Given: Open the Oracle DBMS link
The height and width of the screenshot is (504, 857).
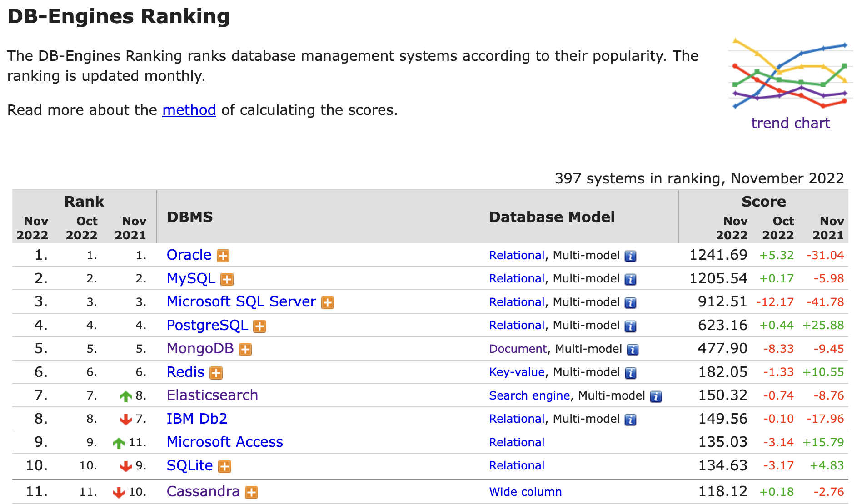Looking at the screenshot, I should point(189,255).
